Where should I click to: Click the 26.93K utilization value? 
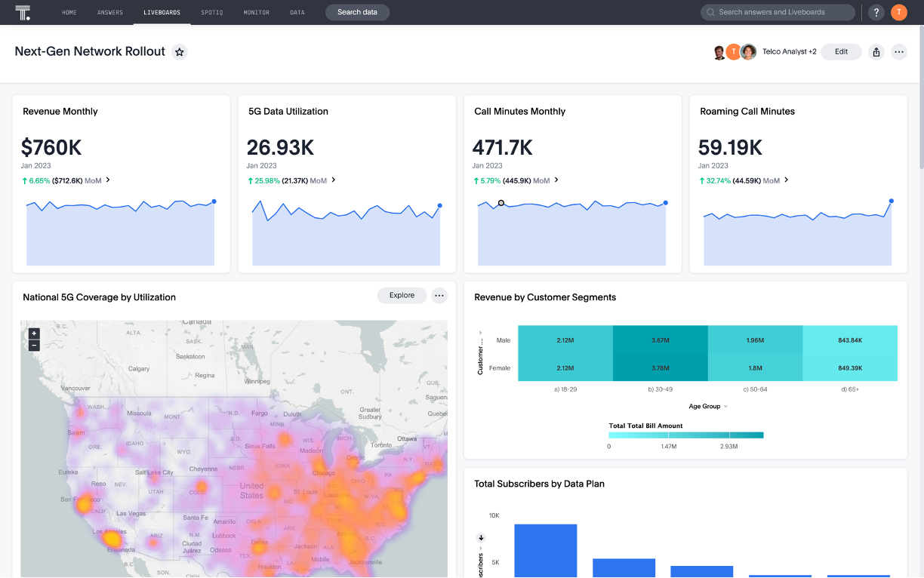click(x=280, y=147)
